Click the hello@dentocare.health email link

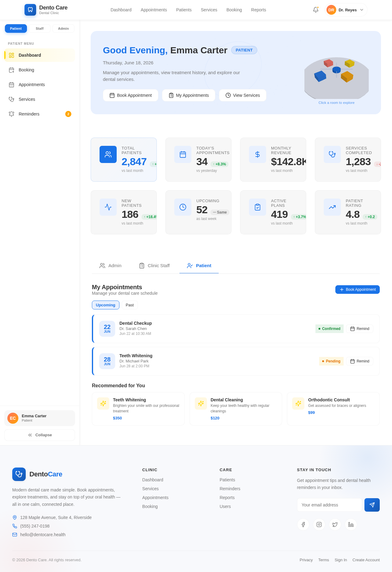tap(43, 535)
